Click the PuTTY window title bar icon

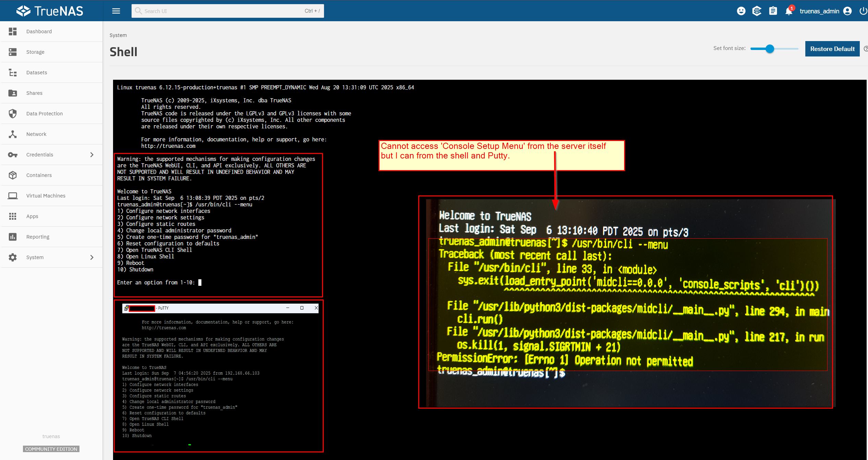(x=126, y=308)
